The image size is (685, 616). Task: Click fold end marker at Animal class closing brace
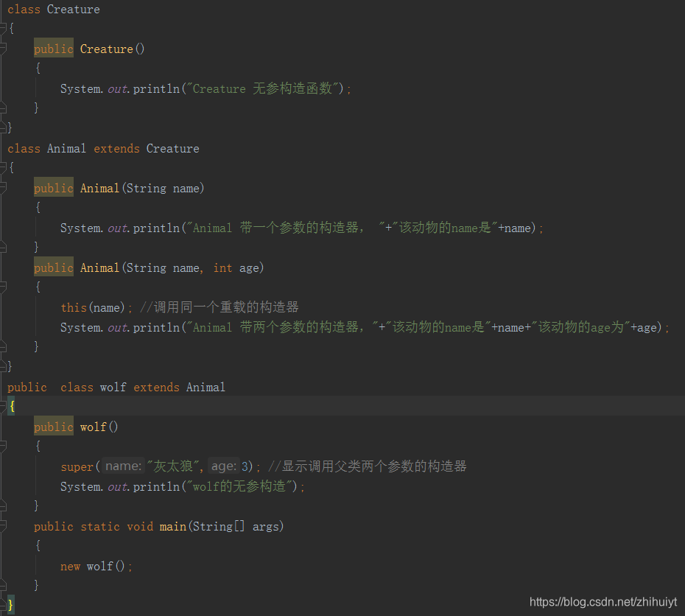coord(3,367)
